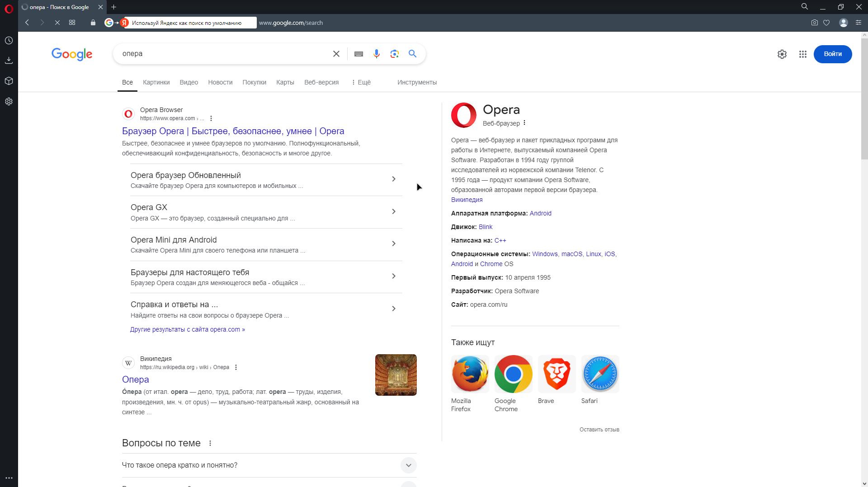Open Settings gear in Opera sidebar
This screenshot has width=868, height=487.
[9, 102]
